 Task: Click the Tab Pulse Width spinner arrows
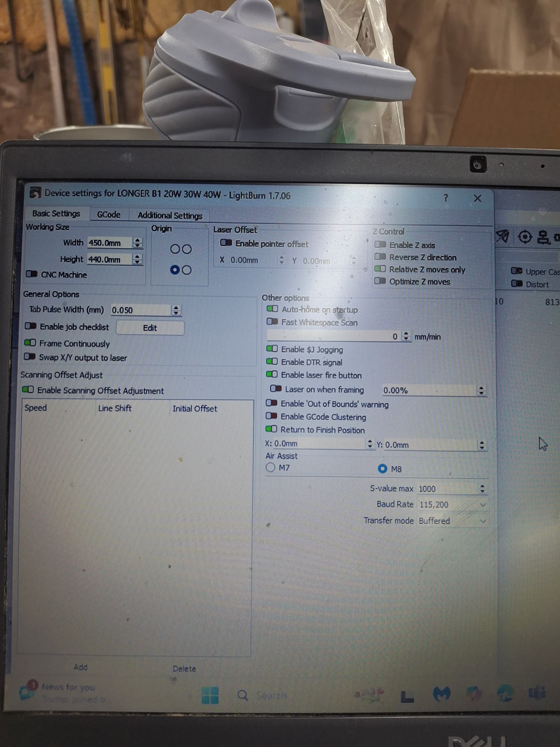point(176,310)
